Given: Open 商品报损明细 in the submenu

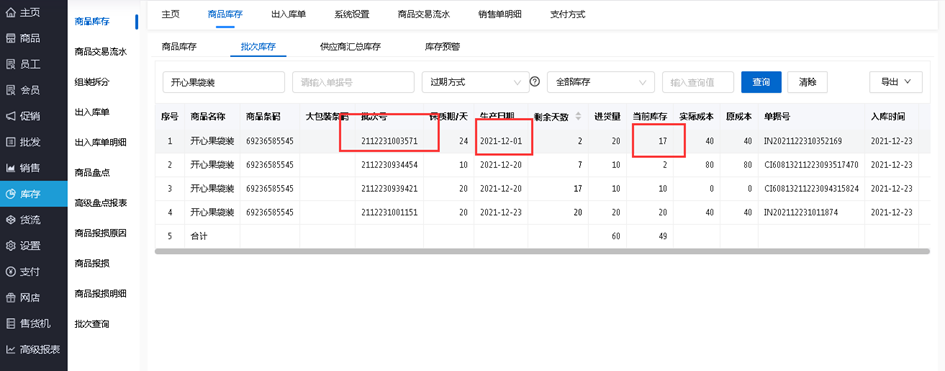Looking at the screenshot, I should [101, 293].
